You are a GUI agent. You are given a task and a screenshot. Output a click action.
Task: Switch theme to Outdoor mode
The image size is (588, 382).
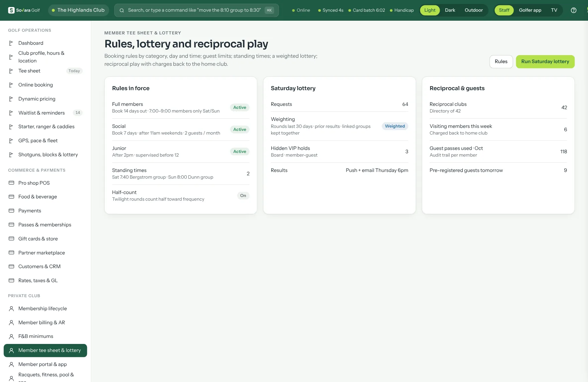pyautogui.click(x=474, y=10)
